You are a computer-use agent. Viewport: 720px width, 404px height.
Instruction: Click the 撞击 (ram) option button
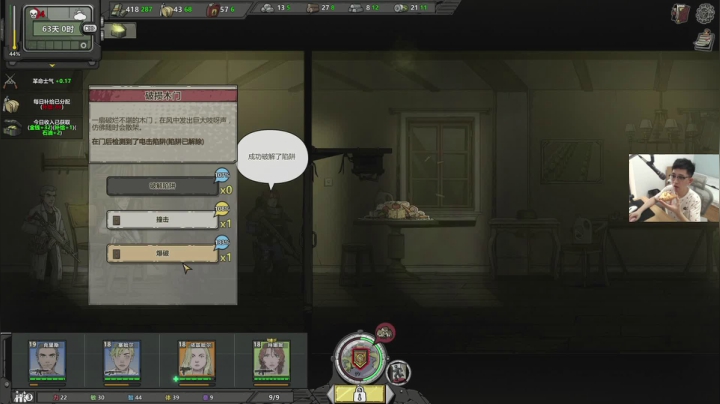coord(162,220)
